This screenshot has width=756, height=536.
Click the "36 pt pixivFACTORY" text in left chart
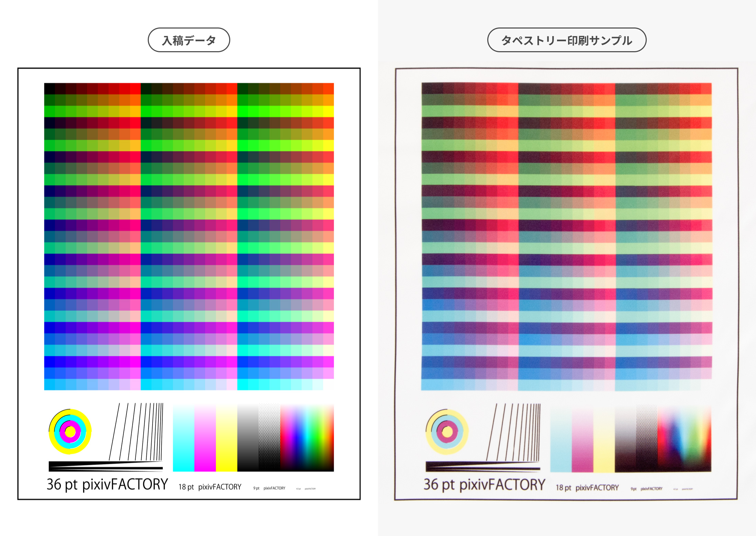107,484
